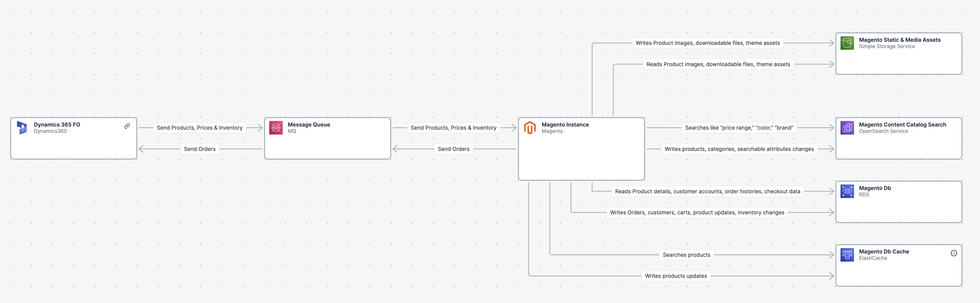The width and height of the screenshot is (980, 303).
Task: Click the RDS icon on Magento Db node
Action: (x=847, y=191)
